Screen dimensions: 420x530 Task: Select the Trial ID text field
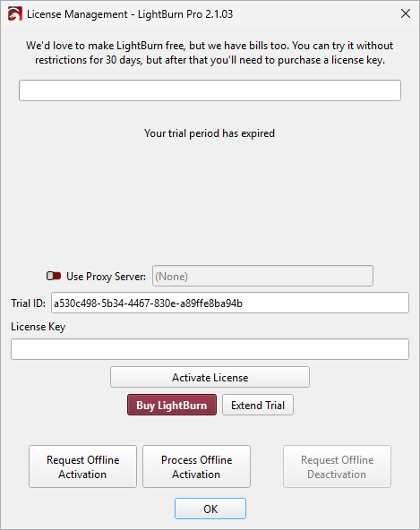pos(230,303)
